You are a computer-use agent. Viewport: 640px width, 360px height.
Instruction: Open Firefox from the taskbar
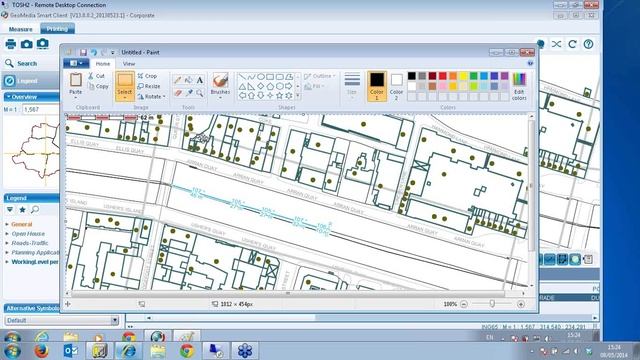click(41, 351)
